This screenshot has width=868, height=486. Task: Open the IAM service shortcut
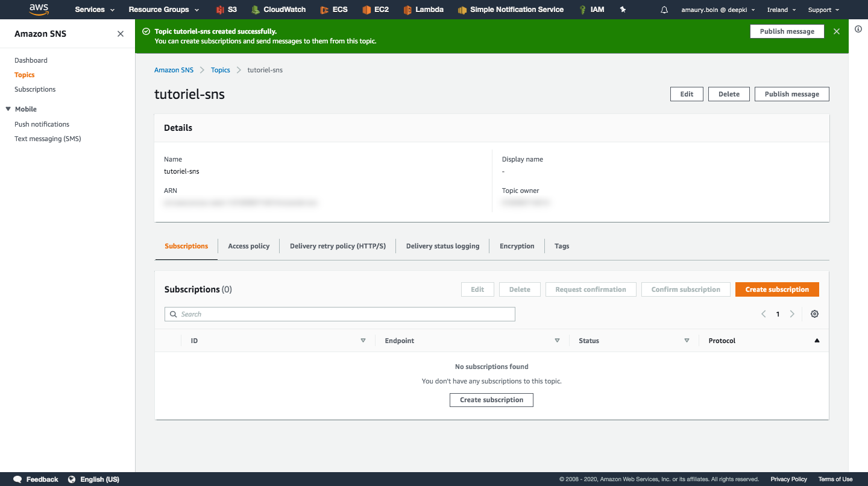coord(591,10)
